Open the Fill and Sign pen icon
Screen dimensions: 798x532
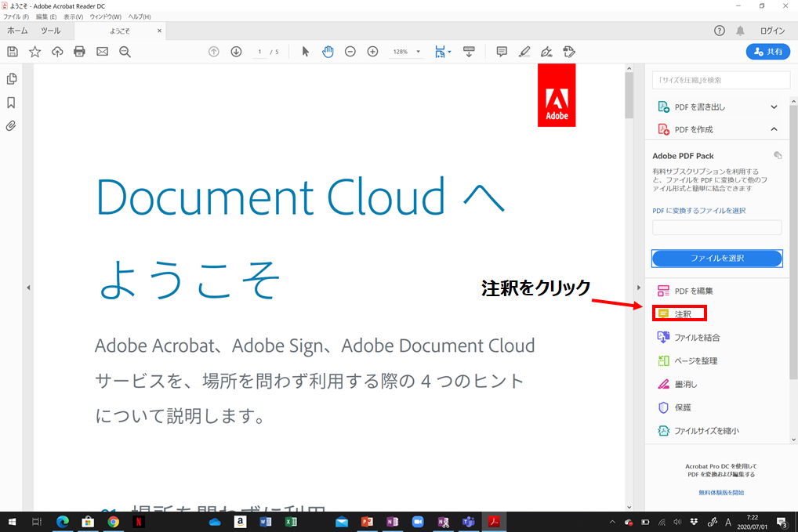546,52
